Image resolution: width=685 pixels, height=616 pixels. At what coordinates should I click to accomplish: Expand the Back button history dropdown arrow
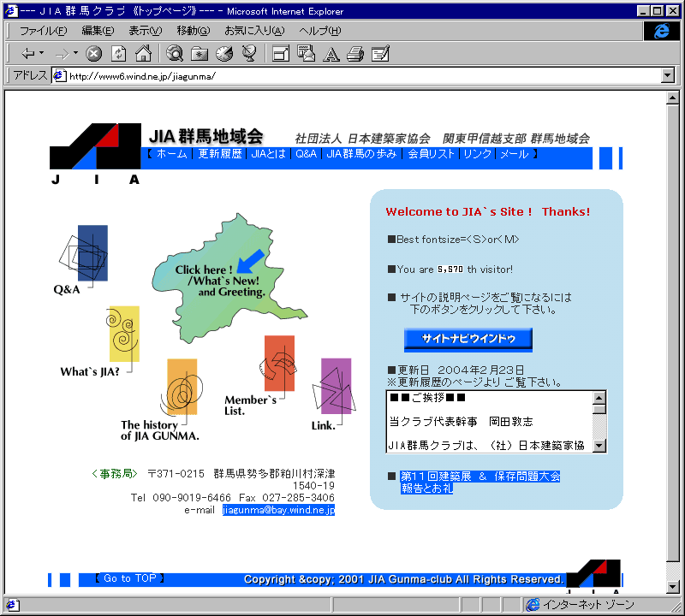[x=41, y=53]
